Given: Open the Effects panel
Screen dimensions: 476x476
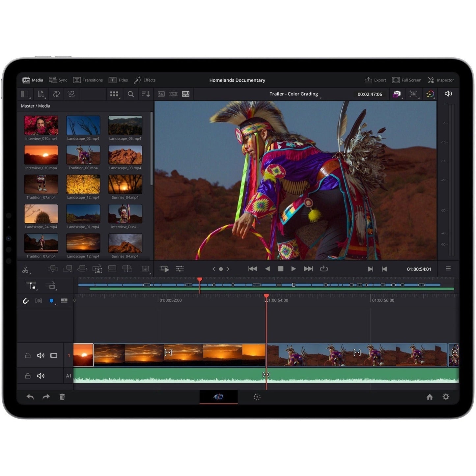Looking at the screenshot, I should click(145, 80).
